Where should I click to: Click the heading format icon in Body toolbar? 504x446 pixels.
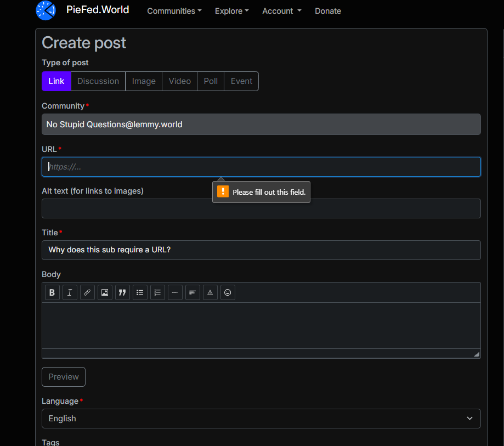[x=192, y=292]
